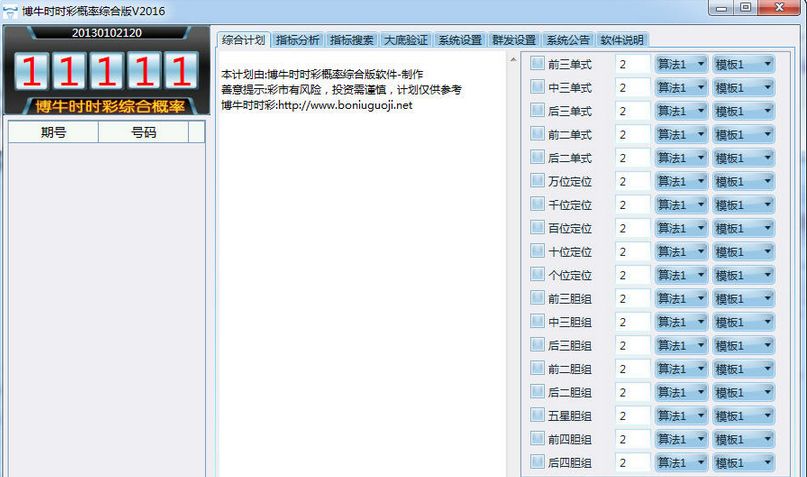Open the 算法1 dropdown for 前三单式
807x477 pixels.
click(x=681, y=64)
